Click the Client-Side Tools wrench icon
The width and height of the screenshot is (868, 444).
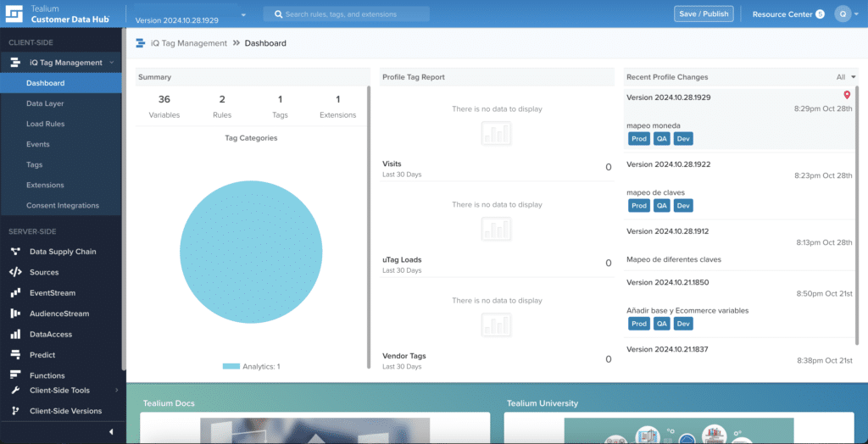click(15, 391)
